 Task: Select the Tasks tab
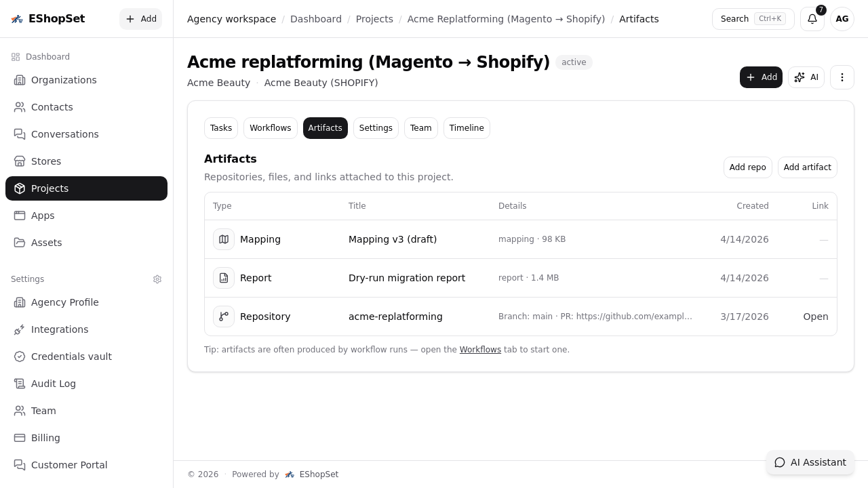pos(221,128)
